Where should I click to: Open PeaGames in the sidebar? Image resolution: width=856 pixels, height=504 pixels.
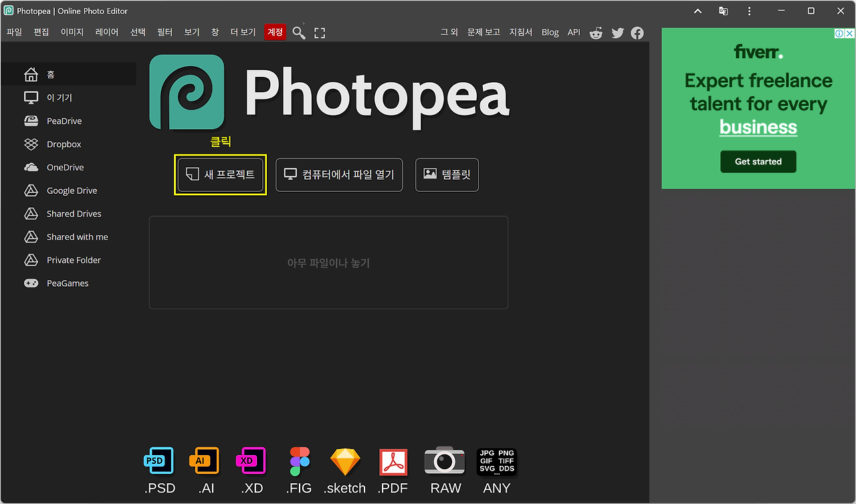68,283
